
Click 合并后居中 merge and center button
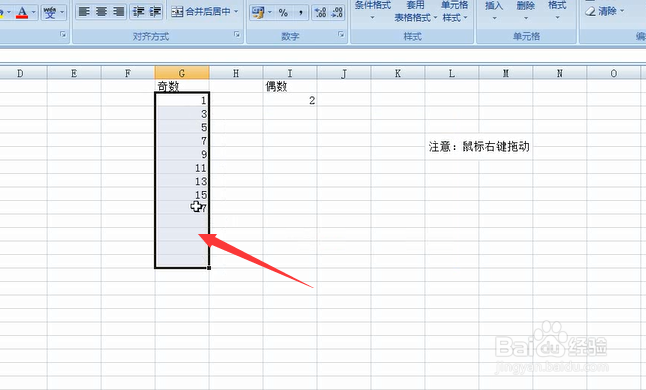(x=201, y=12)
